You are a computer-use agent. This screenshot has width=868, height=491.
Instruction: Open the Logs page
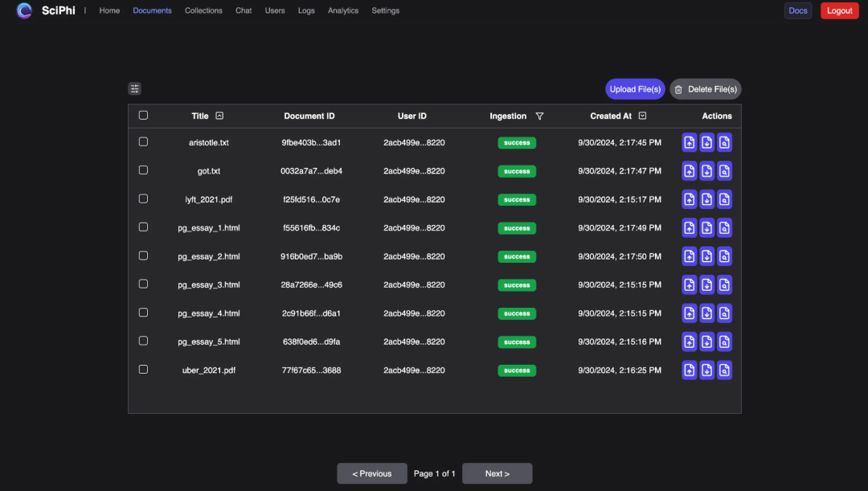point(306,10)
